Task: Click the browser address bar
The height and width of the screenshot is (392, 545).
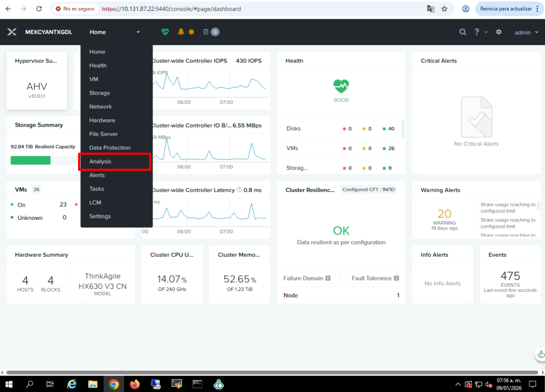Action: (x=260, y=9)
